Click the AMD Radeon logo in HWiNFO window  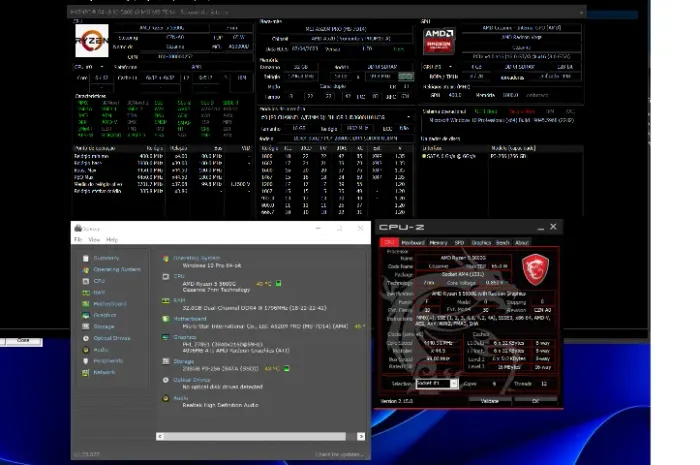pos(439,41)
